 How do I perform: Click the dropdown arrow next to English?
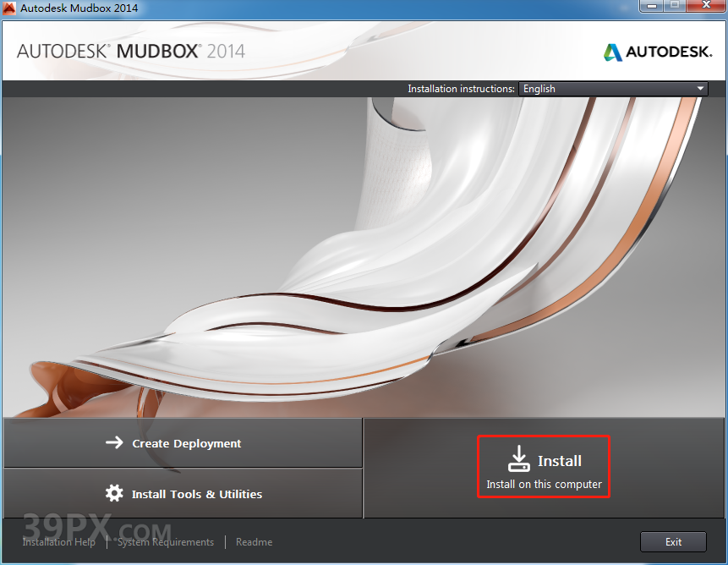point(701,88)
